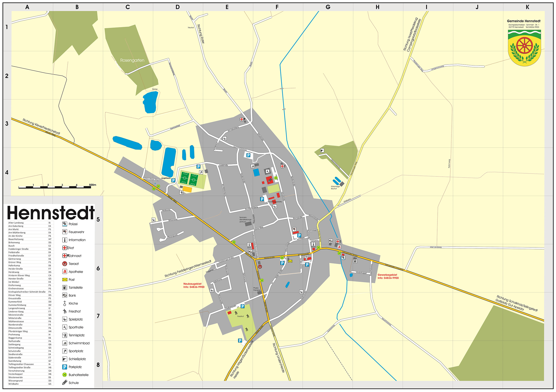Viewport: 556px width, 392px height.
Task: Click column header letter K
Action: 528,7
